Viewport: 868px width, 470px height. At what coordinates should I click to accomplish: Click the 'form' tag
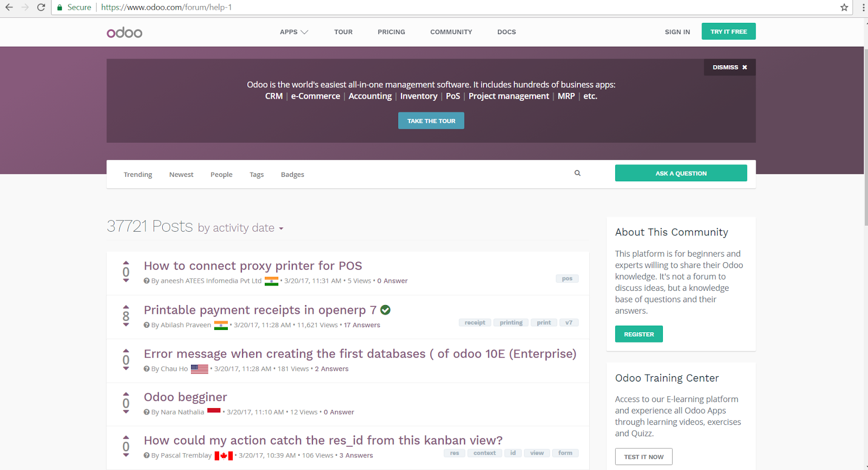point(565,453)
